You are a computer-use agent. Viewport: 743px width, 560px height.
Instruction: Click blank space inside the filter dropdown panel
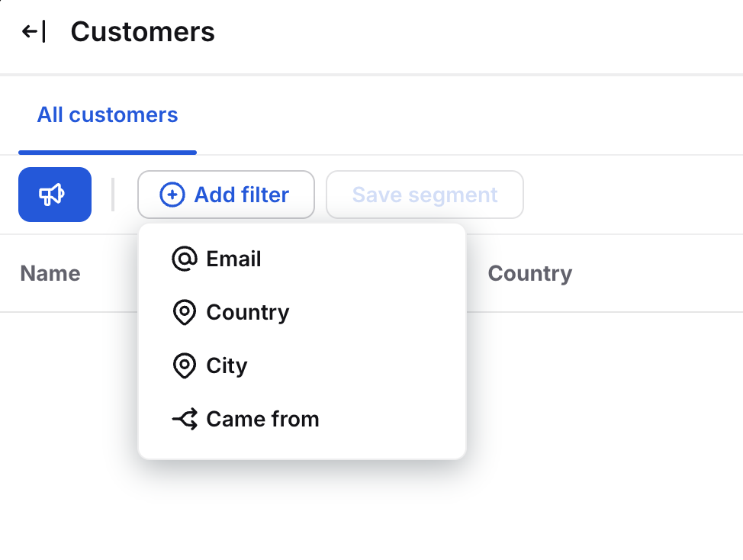point(397,366)
